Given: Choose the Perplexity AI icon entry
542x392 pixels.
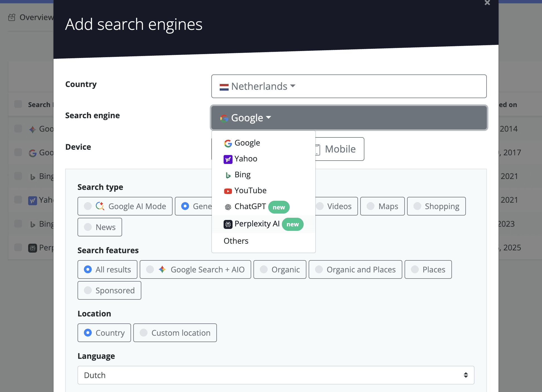Looking at the screenshot, I should coord(228,224).
